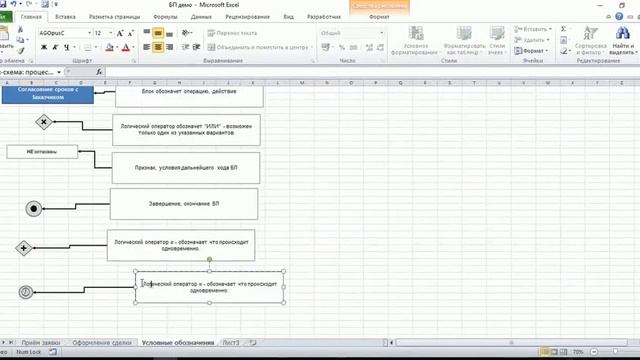The image size is (640, 360).
Task: Click Стили ячеек button
Action: 497,40
